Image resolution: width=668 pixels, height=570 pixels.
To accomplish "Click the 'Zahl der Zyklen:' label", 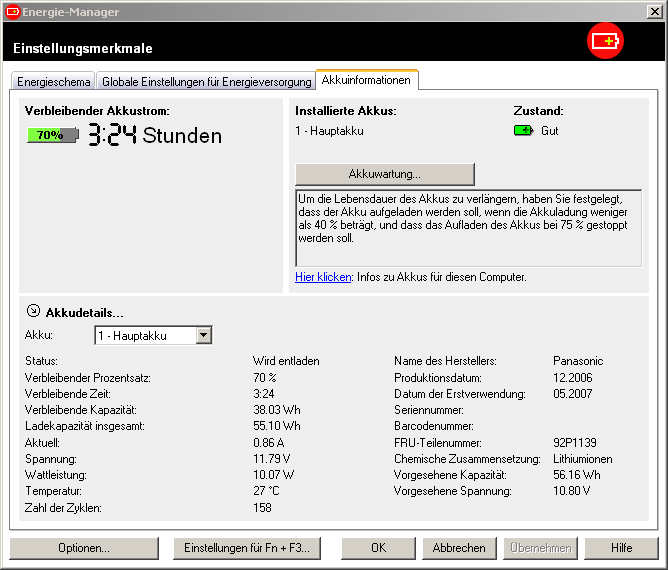I will [x=63, y=508].
